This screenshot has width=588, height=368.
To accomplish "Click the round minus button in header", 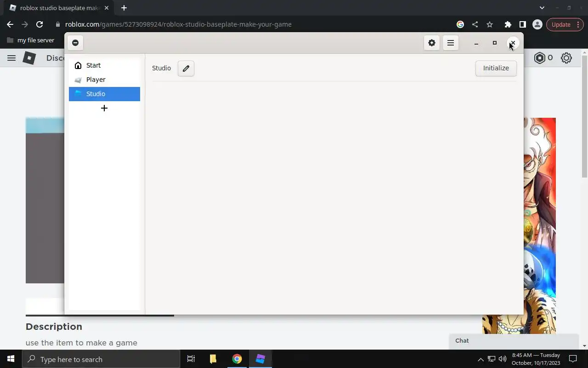I will click(x=75, y=43).
